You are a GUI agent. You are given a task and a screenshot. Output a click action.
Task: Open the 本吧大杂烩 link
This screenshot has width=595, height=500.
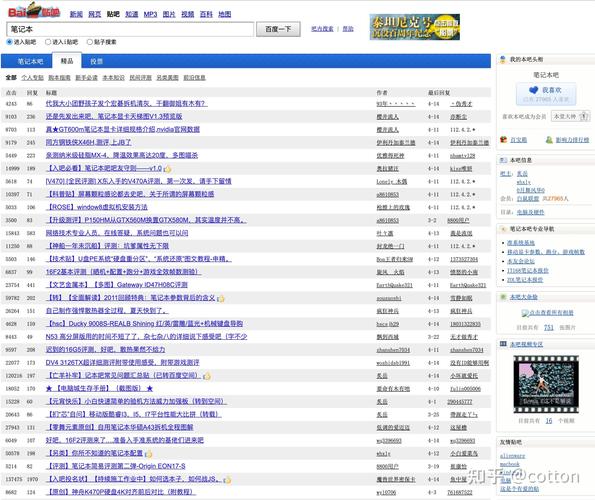point(524,297)
